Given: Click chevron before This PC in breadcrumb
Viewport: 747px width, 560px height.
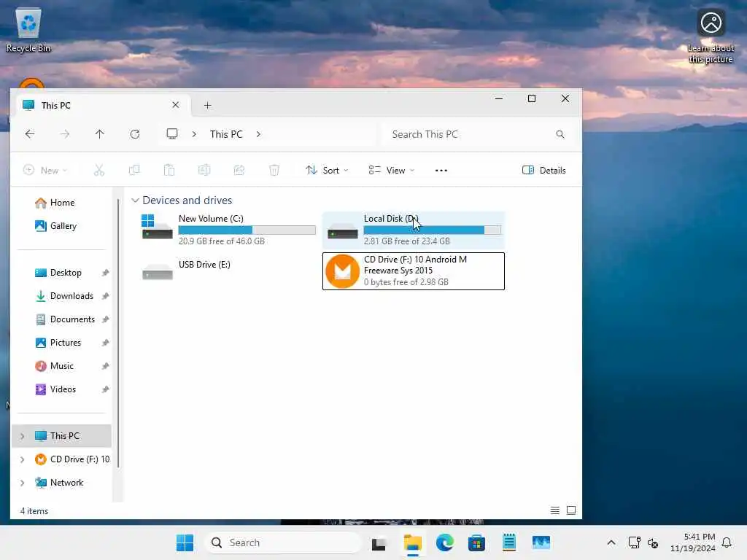Looking at the screenshot, I should coord(194,134).
